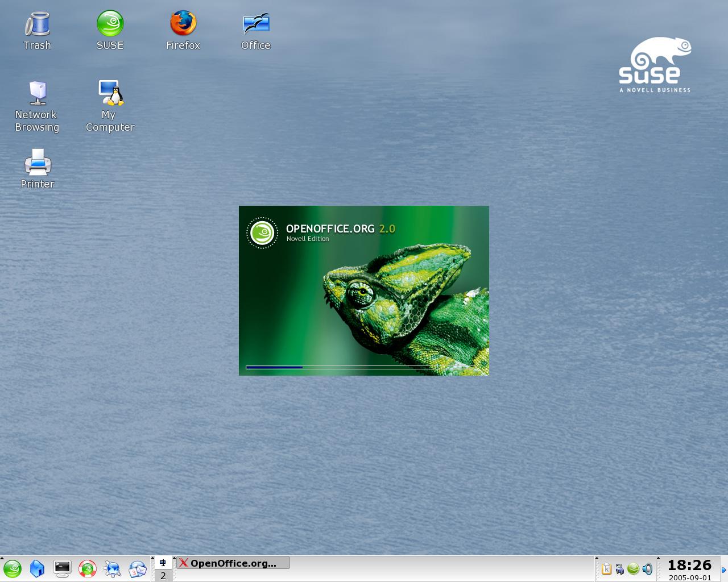Switch to virtual desktop 2 in the pager
Screen dimensions: 728x582
tap(163, 575)
